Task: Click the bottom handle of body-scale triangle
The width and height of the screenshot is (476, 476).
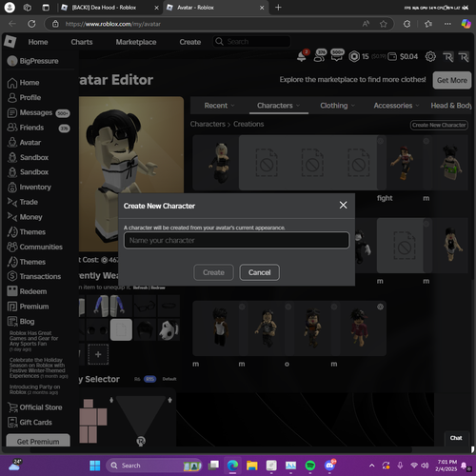Action: click(141, 441)
